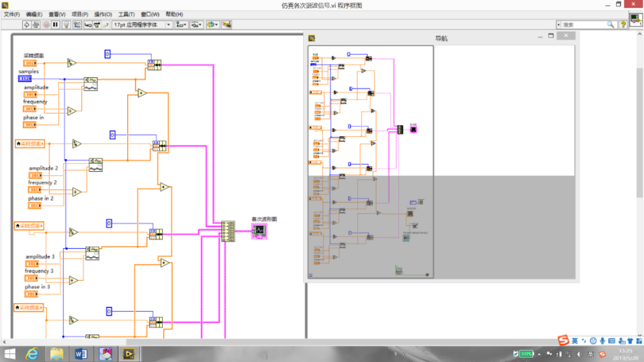Toggle Highlight Execution light bulb
The width and height of the screenshot is (644, 362).
pyautogui.click(x=67, y=25)
